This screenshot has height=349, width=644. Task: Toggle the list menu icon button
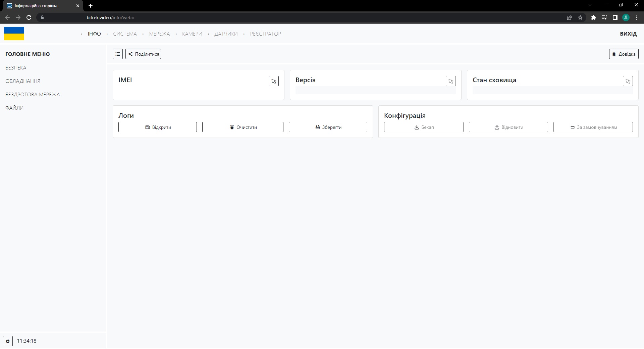tap(118, 54)
